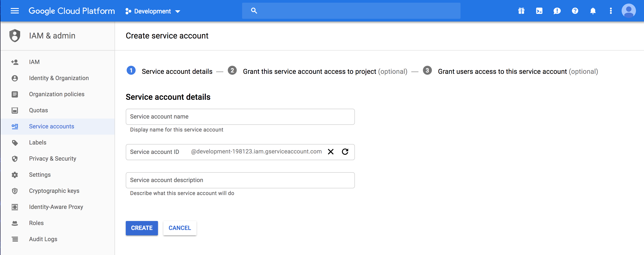Click the '@development-198123.iam.gserviceaccount.com' suffix
Image resolution: width=644 pixels, height=255 pixels.
pyautogui.click(x=256, y=151)
